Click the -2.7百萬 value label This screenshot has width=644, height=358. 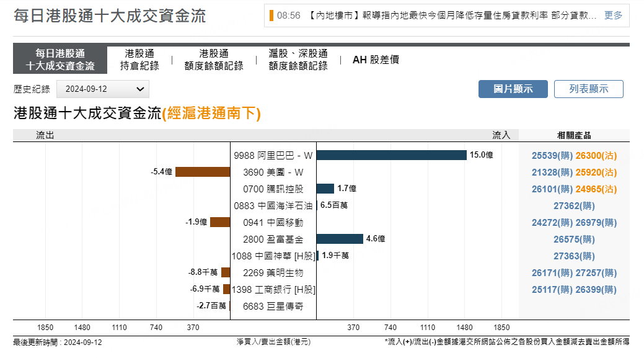[211, 306]
